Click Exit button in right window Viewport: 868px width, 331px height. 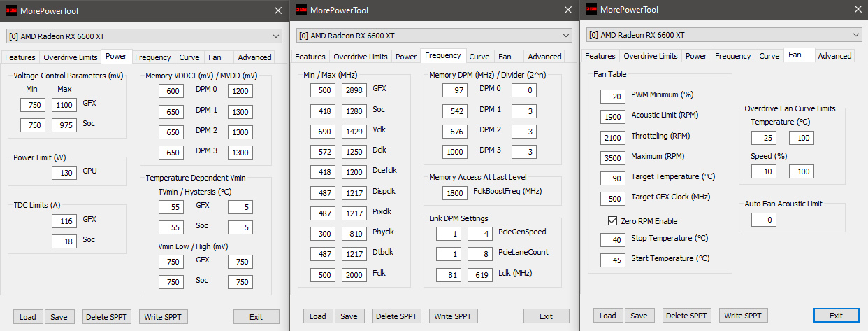pos(837,316)
